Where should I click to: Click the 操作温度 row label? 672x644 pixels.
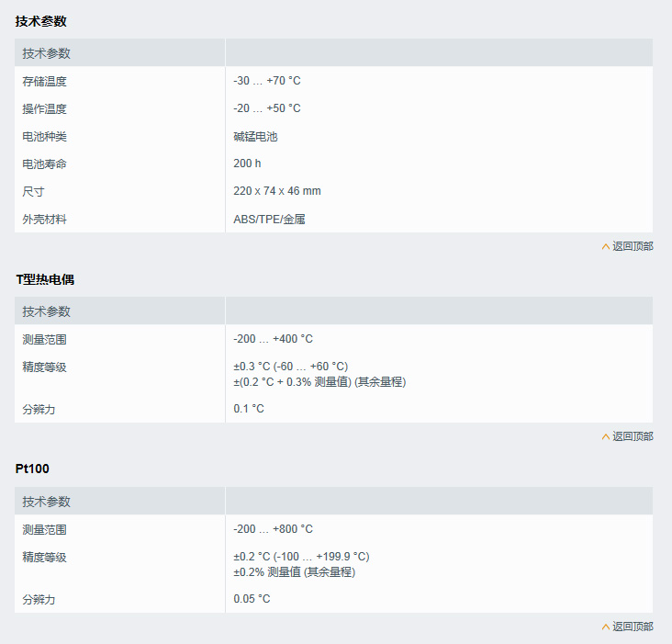pyautogui.click(x=45, y=108)
